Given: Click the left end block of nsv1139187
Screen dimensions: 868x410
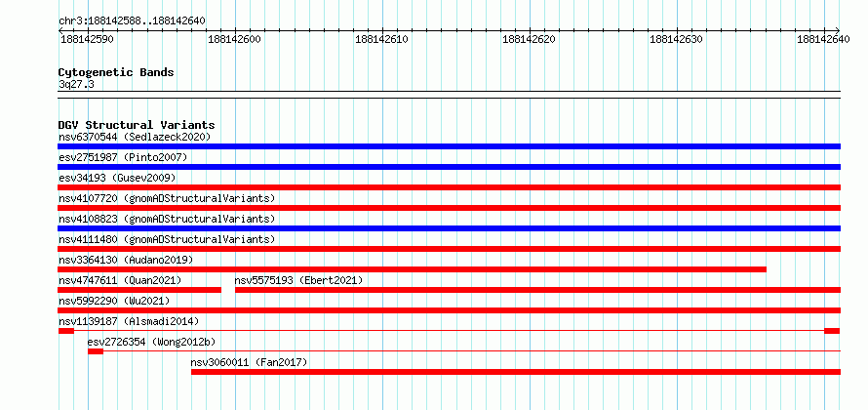Looking at the screenshot, I should point(66,331).
